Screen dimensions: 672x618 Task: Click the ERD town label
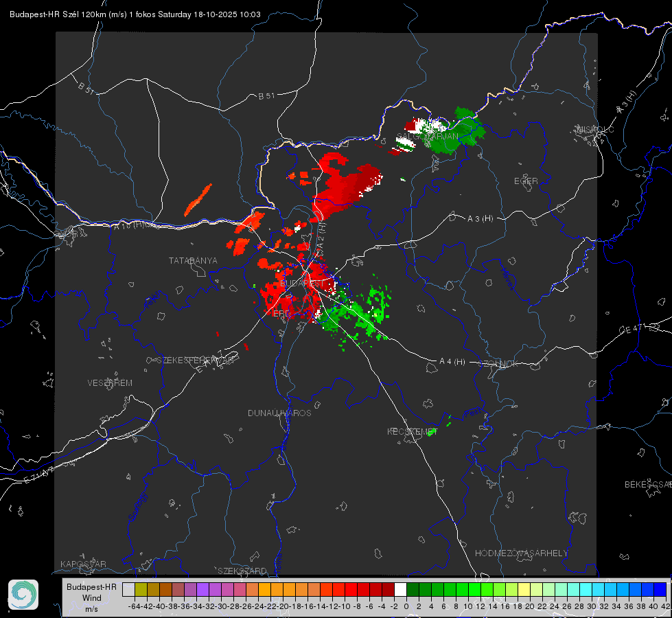pyautogui.click(x=281, y=314)
